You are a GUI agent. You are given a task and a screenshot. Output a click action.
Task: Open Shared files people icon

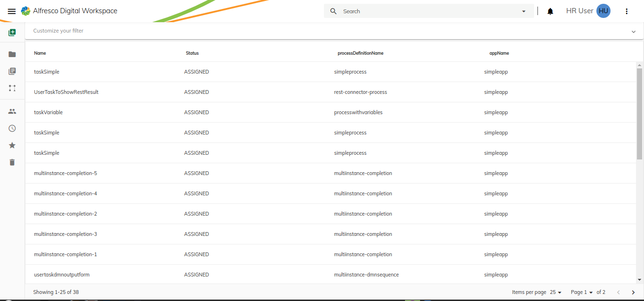[x=12, y=111]
